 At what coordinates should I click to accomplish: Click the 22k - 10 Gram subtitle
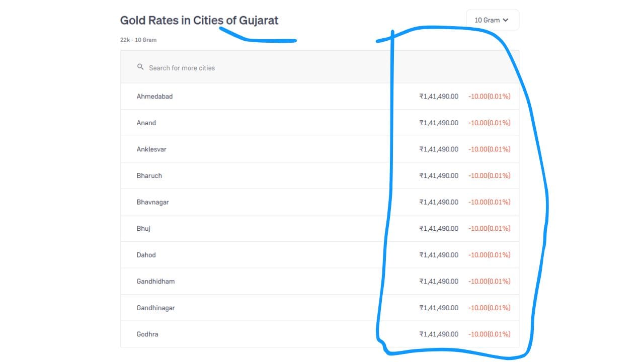click(138, 40)
